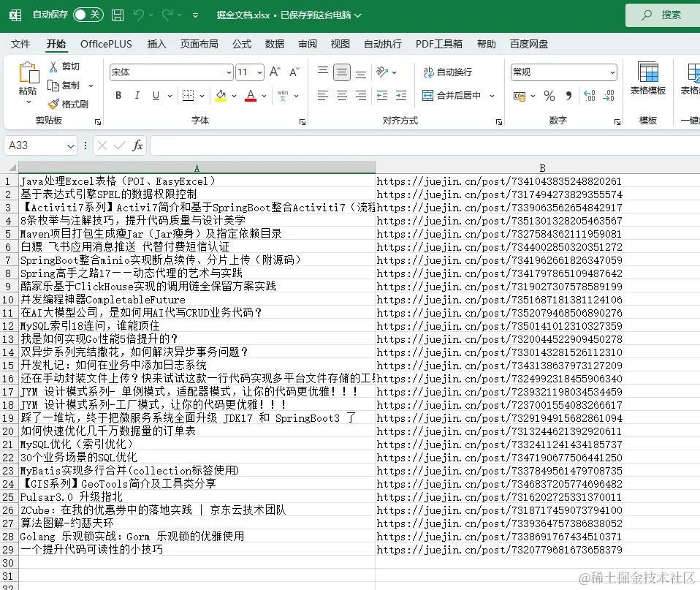Click the decrease font size icon
Viewport: 700px width, 590px height.
[294, 72]
